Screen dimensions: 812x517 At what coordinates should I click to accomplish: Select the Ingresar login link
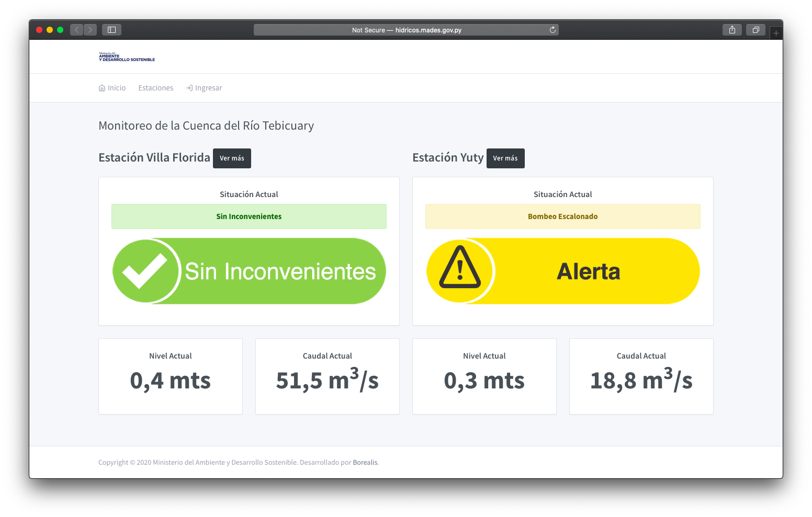click(204, 88)
